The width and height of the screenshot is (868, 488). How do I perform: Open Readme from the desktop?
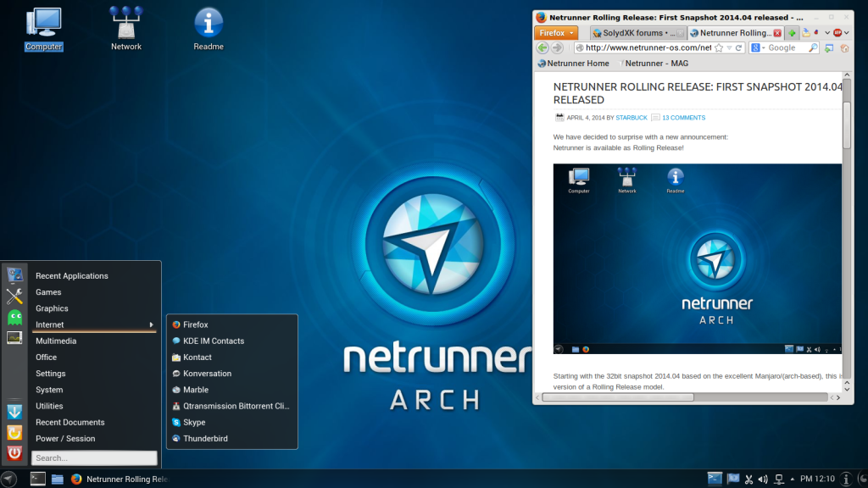coord(208,23)
